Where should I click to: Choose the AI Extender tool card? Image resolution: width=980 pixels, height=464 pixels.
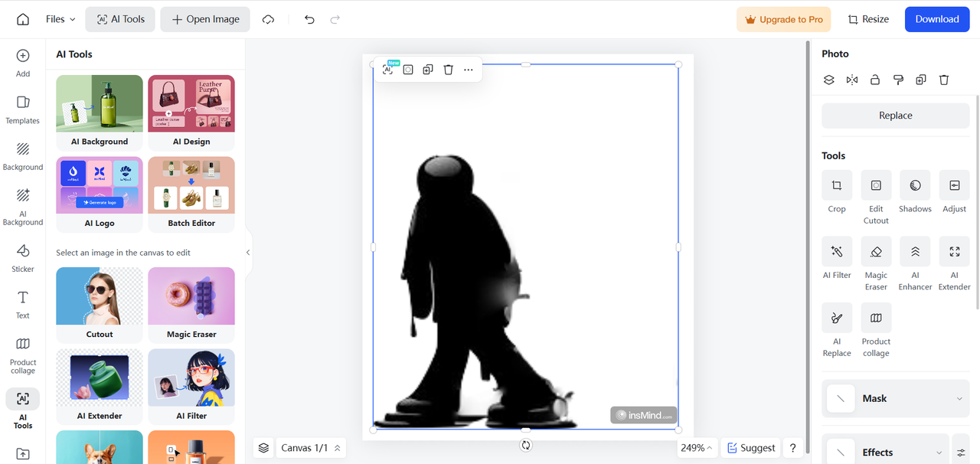click(100, 387)
